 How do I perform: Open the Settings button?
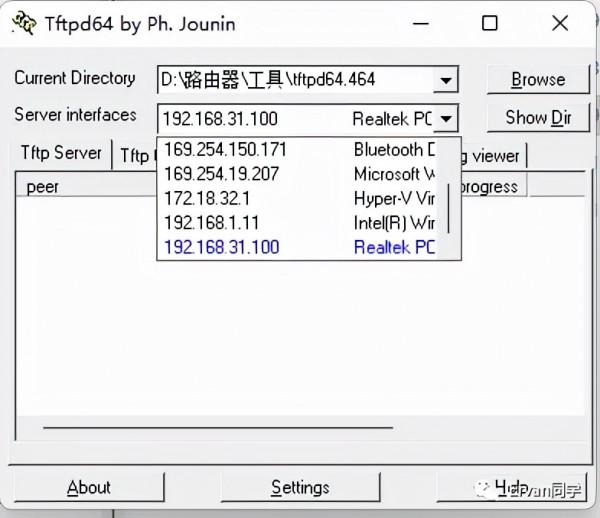click(300, 487)
